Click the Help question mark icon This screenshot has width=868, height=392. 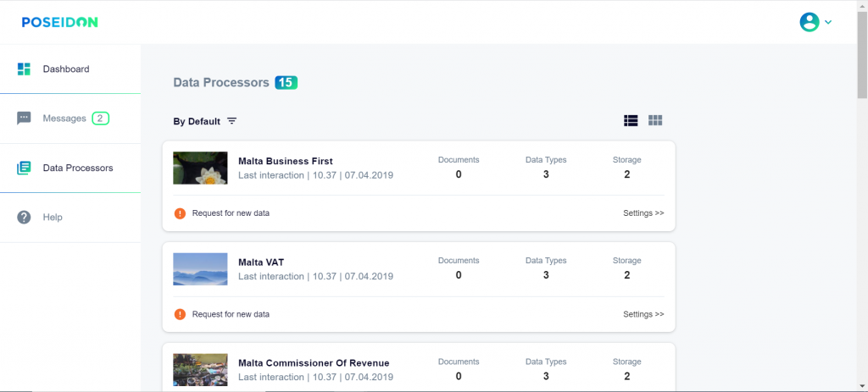click(24, 217)
